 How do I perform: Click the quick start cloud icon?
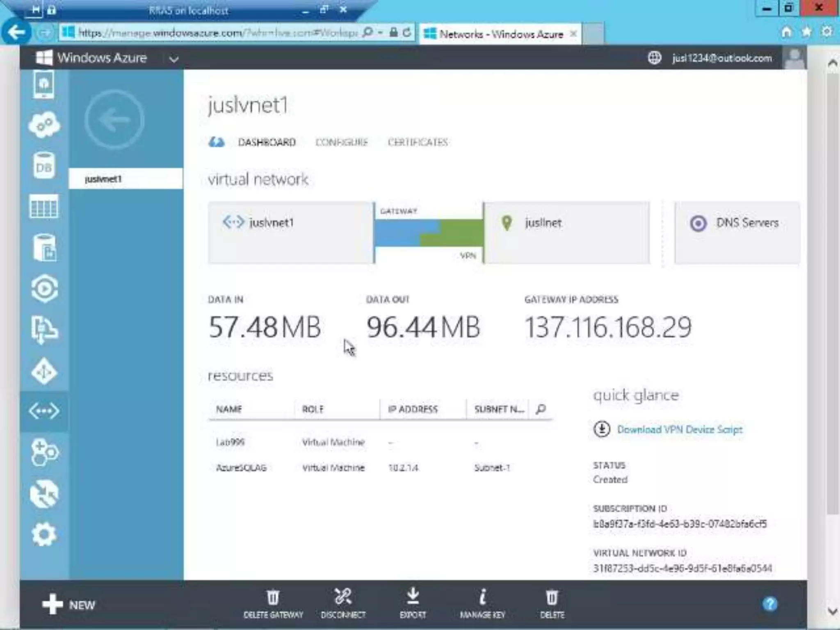(217, 142)
